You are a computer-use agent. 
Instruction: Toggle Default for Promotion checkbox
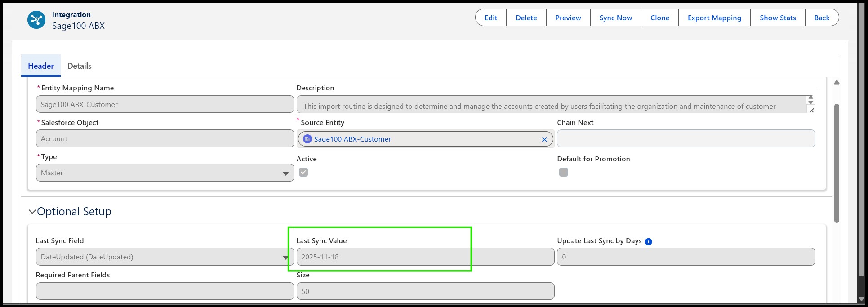(x=564, y=172)
